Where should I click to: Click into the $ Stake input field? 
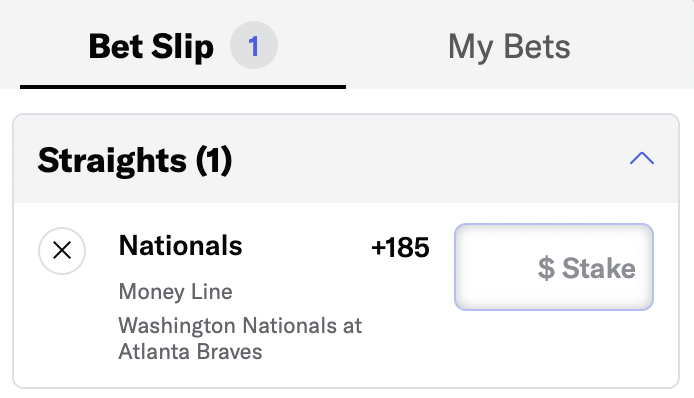(554, 267)
